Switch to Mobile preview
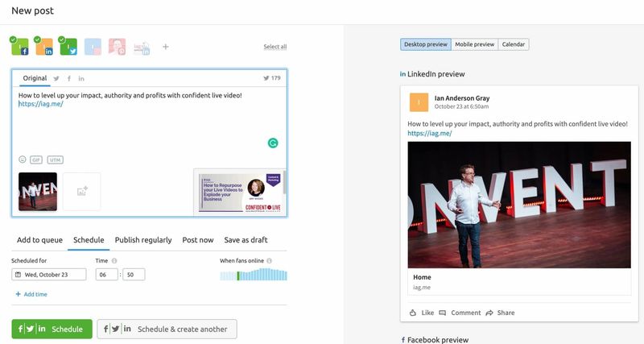The width and height of the screenshot is (644, 344). click(x=475, y=44)
